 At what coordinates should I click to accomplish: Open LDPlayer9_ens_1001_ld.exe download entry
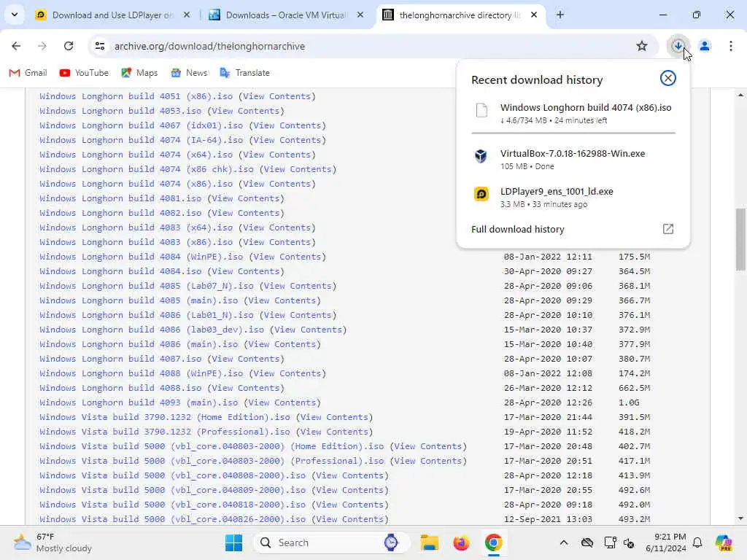click(573, 197)
